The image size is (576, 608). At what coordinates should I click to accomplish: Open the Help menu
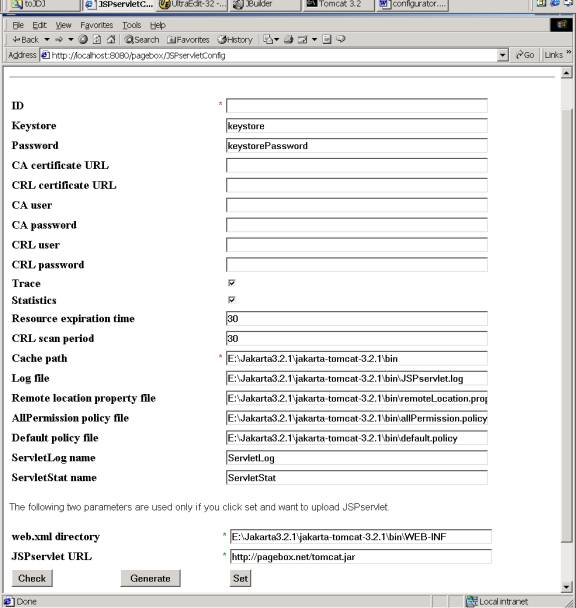click(158, 25)
